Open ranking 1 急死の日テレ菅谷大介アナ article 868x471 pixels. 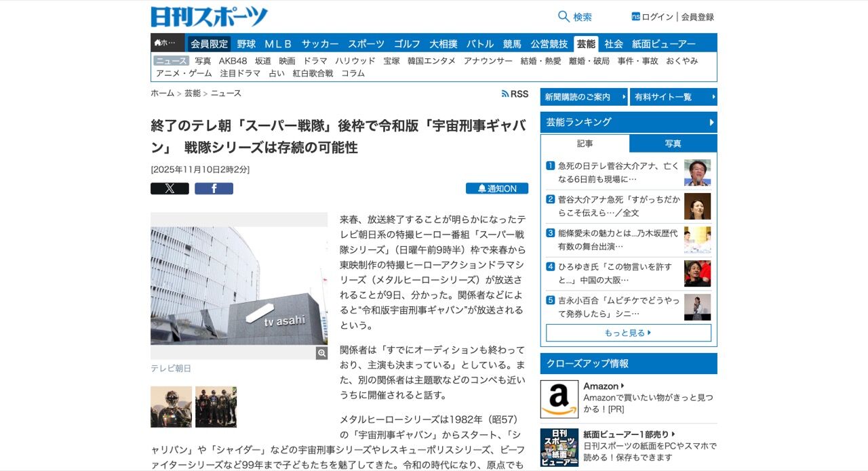tap(618, 172)
